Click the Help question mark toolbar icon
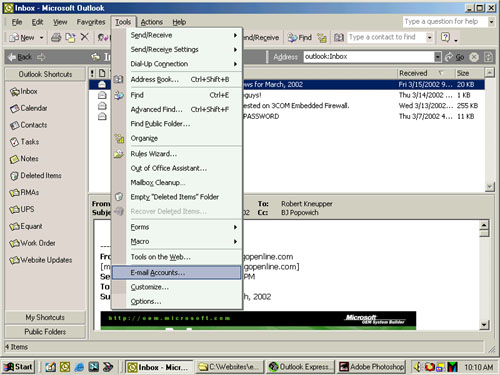 (x=445, y=37)
